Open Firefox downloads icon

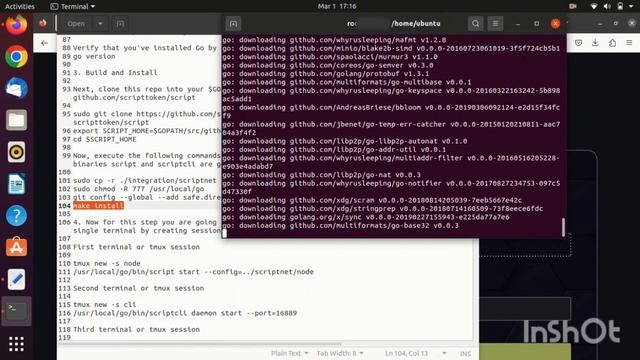point(596,42)
